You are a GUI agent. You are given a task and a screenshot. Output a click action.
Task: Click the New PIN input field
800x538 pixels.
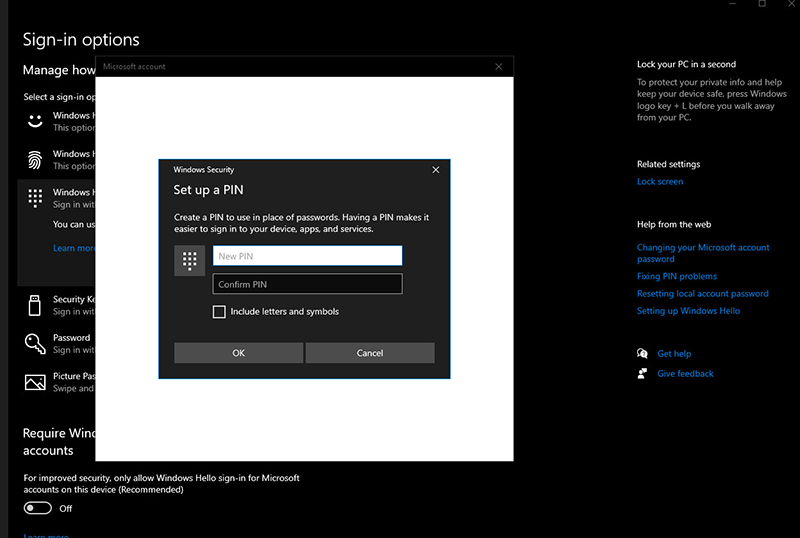307,256
